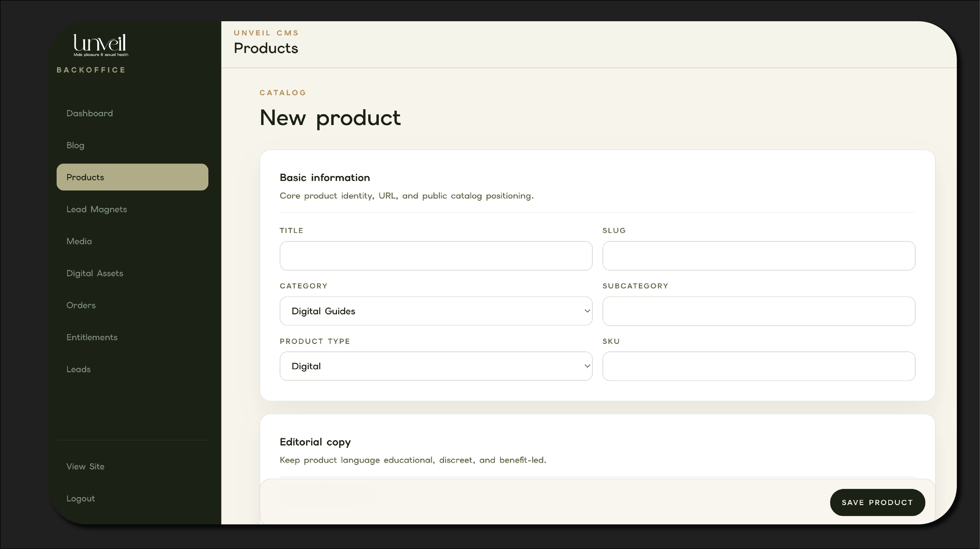Click text 'Keep product language educational, discreet, and benefit-led.'
The height and width of the screenshot is (549, 980).
pyautogui.click(x=413, y=460)
